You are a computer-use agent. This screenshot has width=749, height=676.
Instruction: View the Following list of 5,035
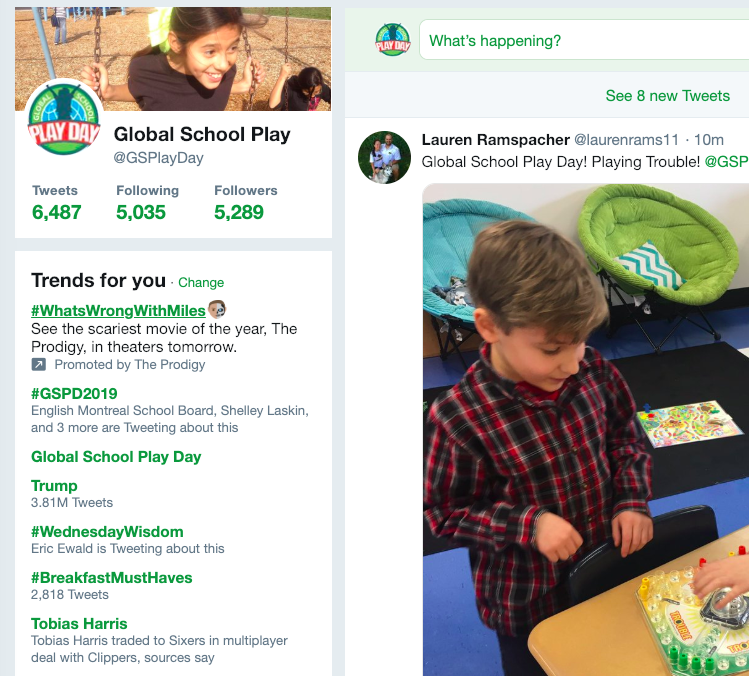coord(147,204)
